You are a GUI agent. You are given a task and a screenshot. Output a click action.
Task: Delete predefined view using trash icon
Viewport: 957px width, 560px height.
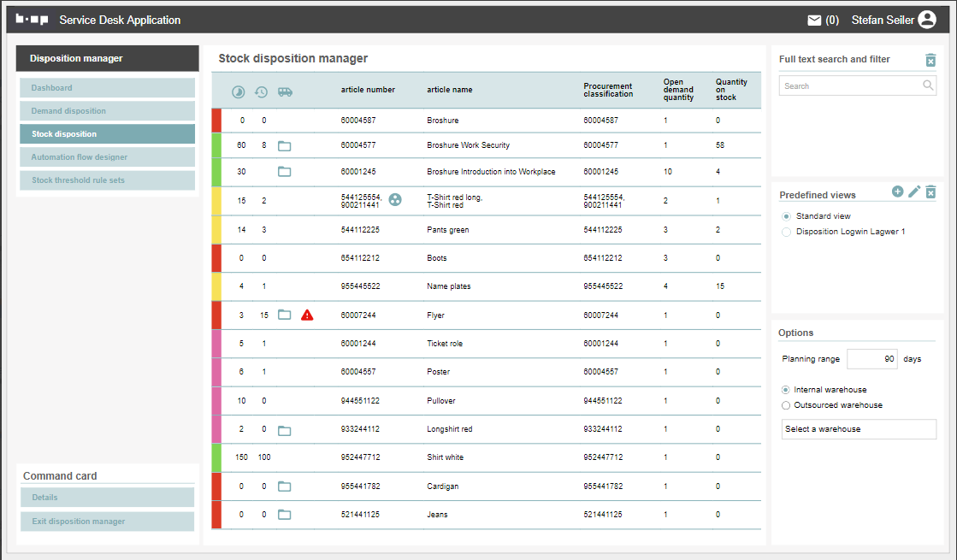930,192
